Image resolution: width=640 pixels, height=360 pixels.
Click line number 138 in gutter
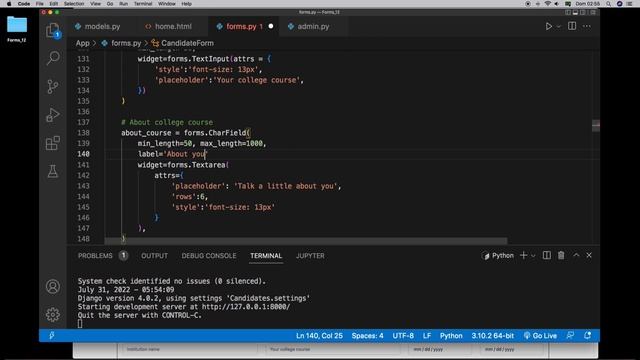83,133
